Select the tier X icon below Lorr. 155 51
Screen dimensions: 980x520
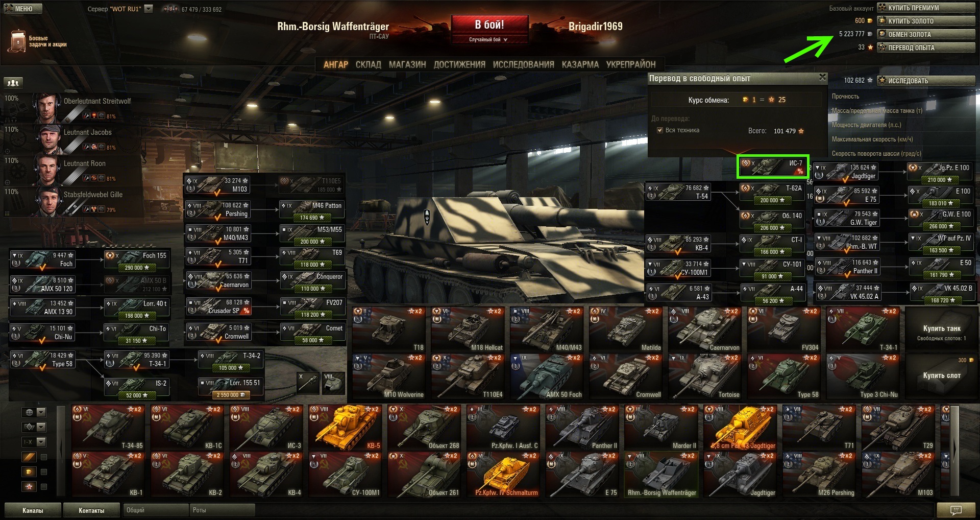[308, 383]
